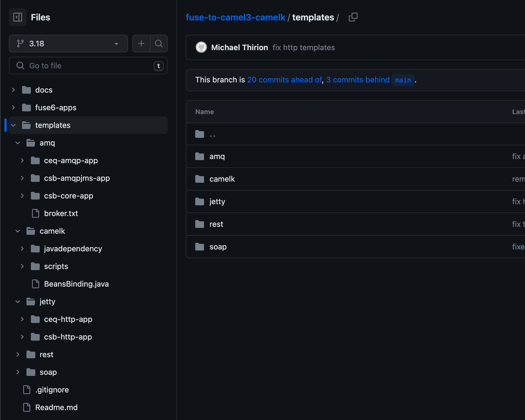Open the branch search magnifier icon
The image size is (525, 420).
click(x=159, y=44)
